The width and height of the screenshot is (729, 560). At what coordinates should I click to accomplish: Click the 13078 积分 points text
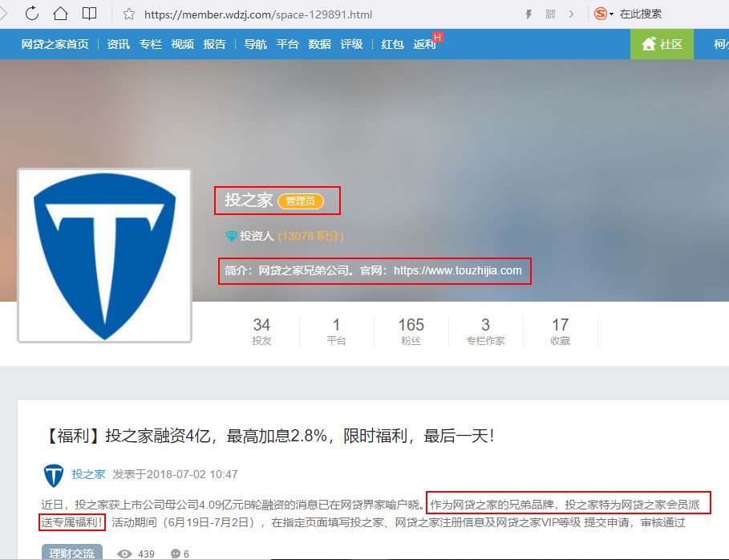(310, 237)
